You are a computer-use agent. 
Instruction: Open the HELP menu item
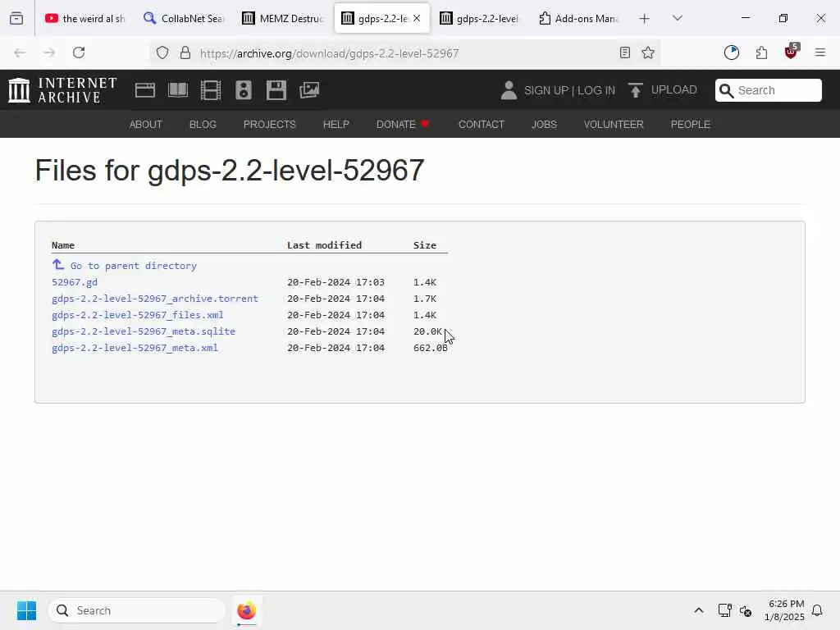(x=336, y=125)
